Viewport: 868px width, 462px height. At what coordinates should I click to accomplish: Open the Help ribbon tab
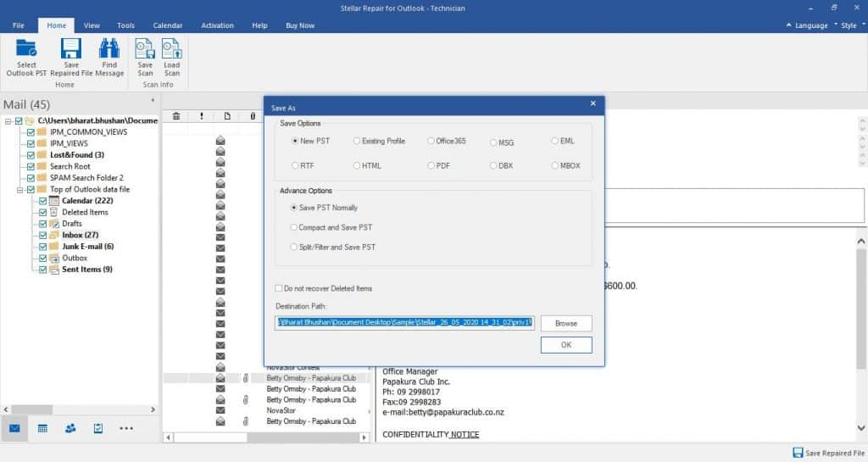click(x=259, y=25)
